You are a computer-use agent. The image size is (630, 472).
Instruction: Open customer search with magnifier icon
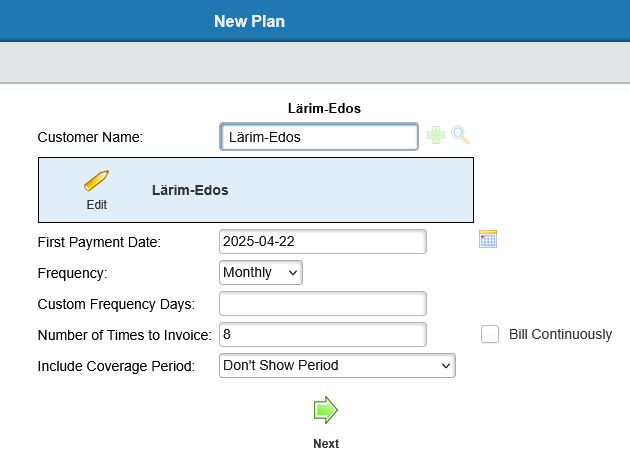point(460,135)
